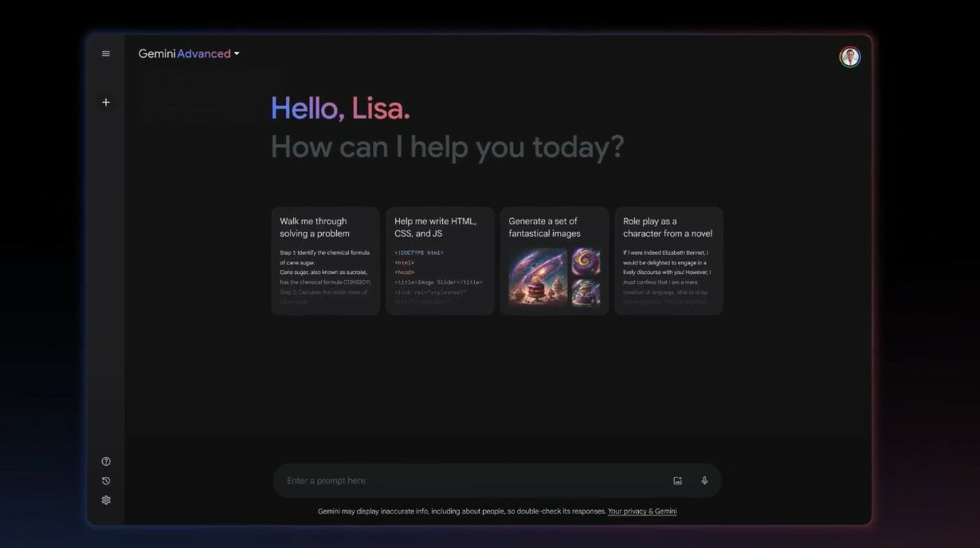Select the 'Walk me through solving a problem' card
980x548 pixels.
(x=324, y=259)
